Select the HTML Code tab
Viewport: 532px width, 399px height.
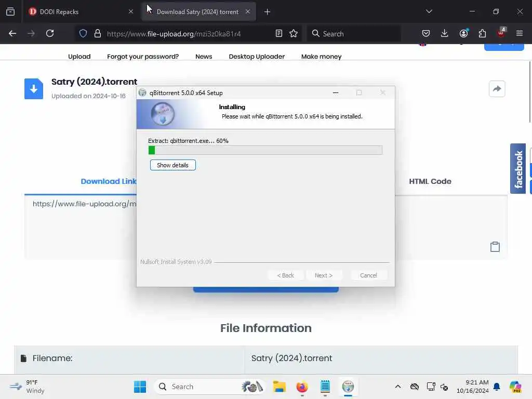[x=430, y=181]
